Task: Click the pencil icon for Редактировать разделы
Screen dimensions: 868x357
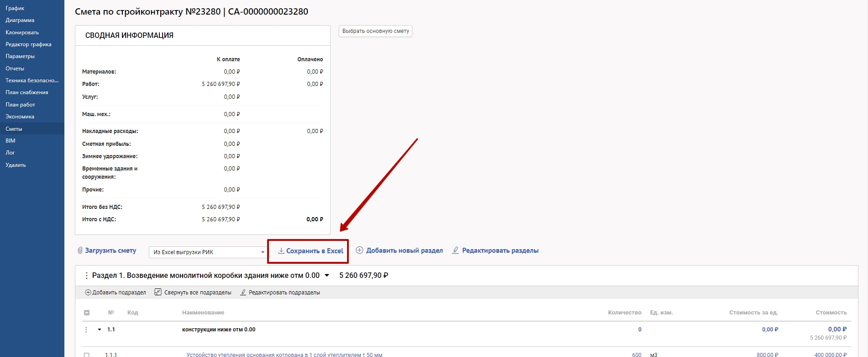Action: pos(455,250)
